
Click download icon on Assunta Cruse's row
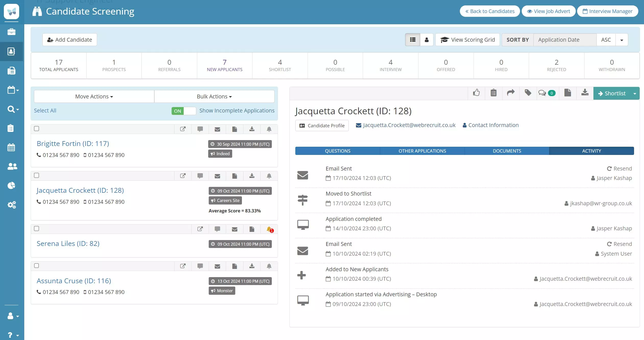tap(252, 266)
